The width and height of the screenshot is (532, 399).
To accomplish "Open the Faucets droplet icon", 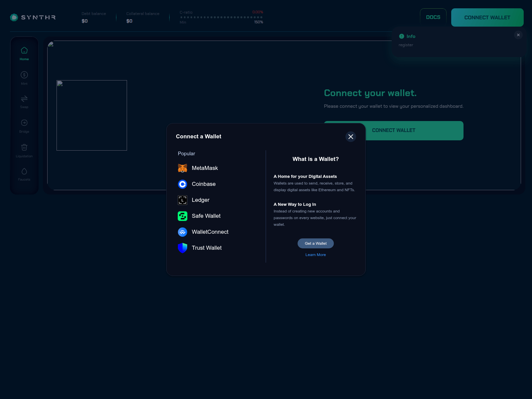I will point(24,171).
